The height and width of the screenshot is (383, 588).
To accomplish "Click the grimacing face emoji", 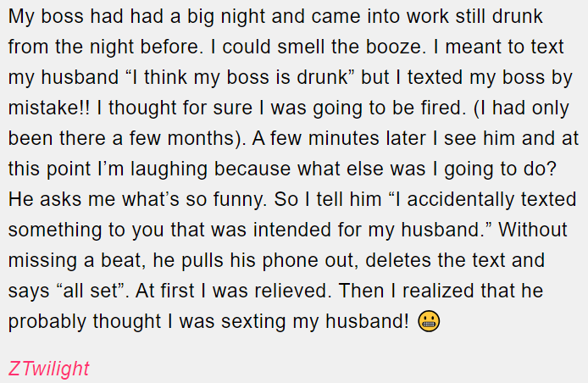I will (430, 322).
